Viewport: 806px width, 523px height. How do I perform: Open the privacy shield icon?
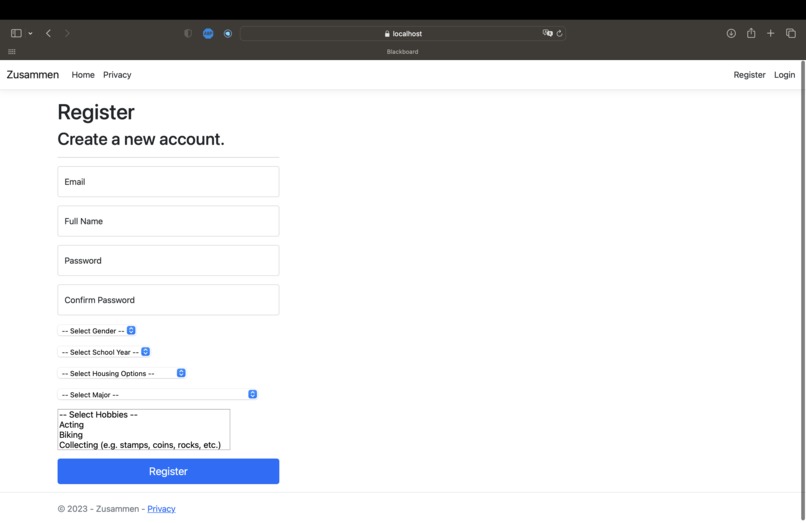click(x=188, y=33)
